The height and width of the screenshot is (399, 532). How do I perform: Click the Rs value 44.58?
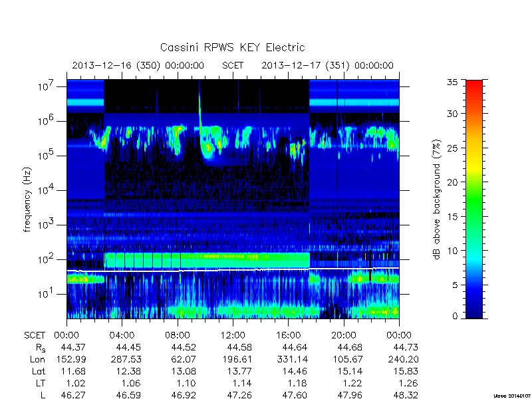pyautogui.click(x=239, y=347)
